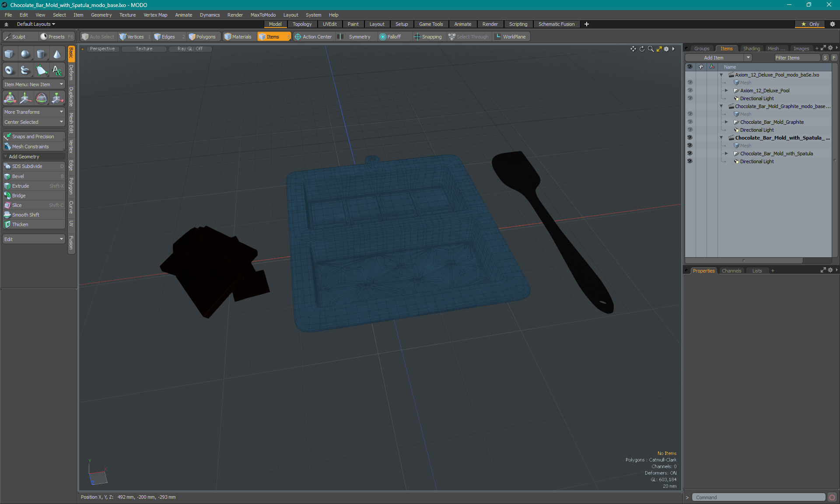Click the Action Center button
This screenshot has height=504, width=840.
[313, 37]
